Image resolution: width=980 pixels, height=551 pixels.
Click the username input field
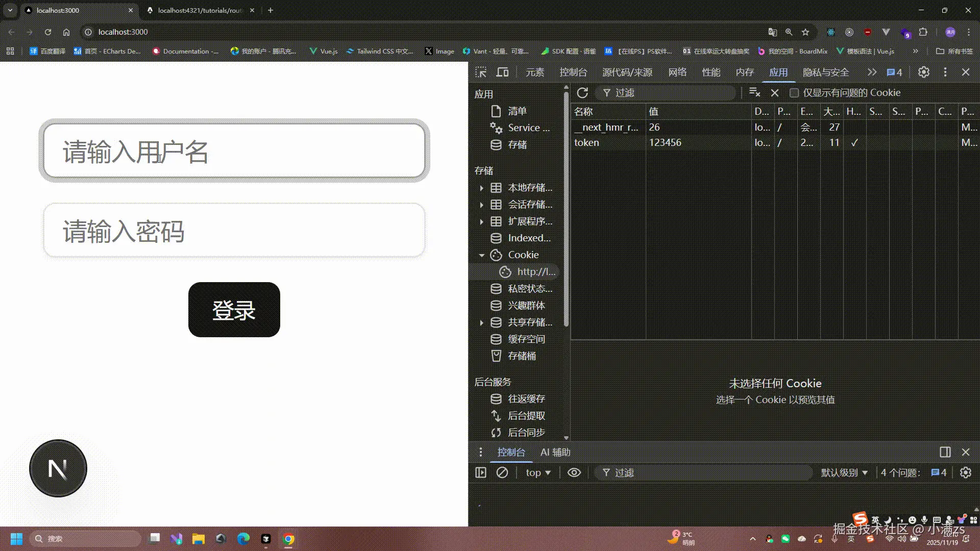[234, 152]
